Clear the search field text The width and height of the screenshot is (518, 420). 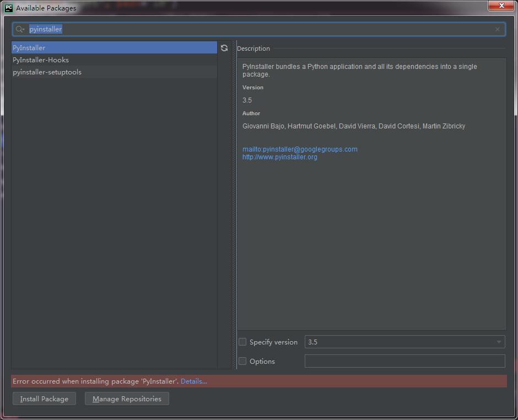498,29
